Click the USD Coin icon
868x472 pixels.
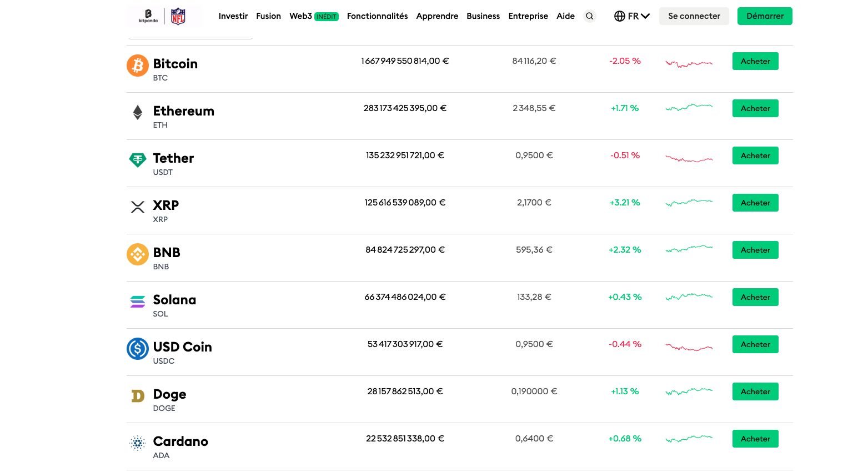[x=138, y=349]
